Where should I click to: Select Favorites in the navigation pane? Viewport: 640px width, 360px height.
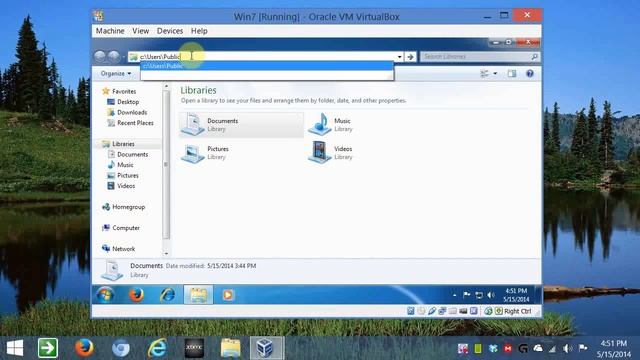pyautogui.click(x=119, y=91)
